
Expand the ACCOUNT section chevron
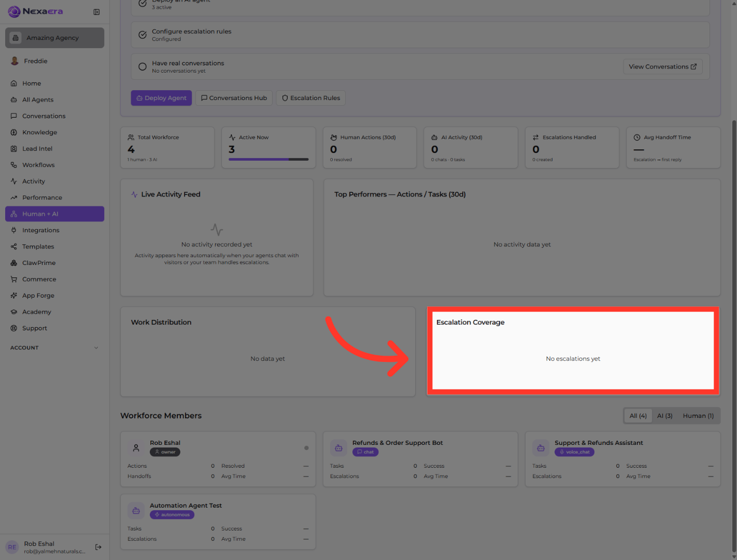96,348
